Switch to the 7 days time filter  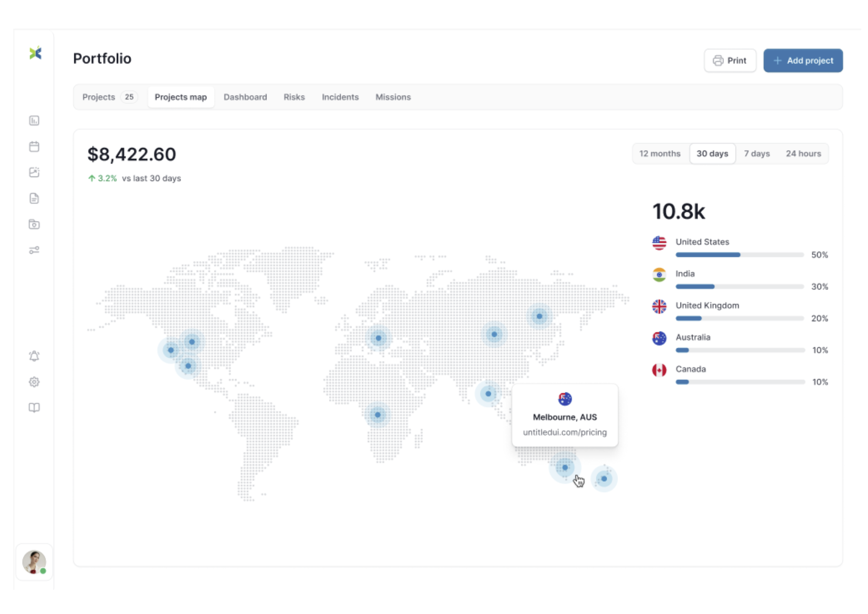coord(756,153)
